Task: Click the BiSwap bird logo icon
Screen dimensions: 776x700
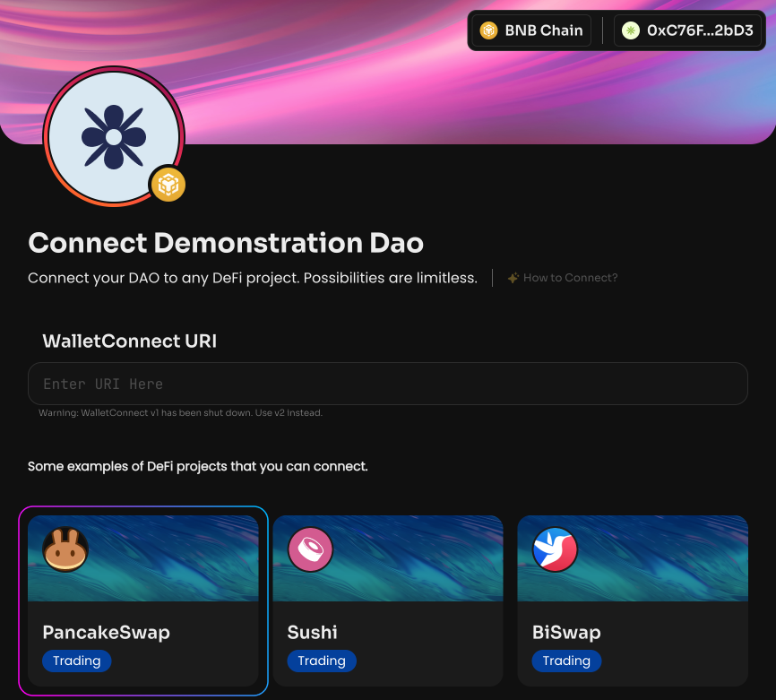Action: [x=555, y=549]
